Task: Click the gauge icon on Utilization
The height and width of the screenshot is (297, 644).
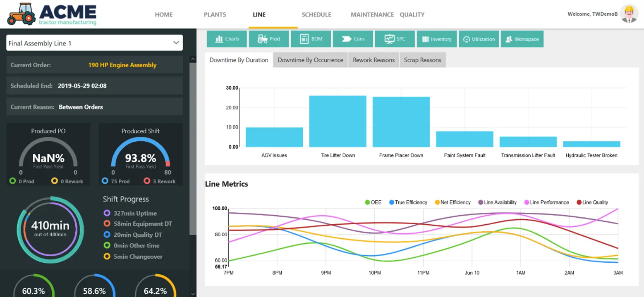Action: [x=467, y=39]
